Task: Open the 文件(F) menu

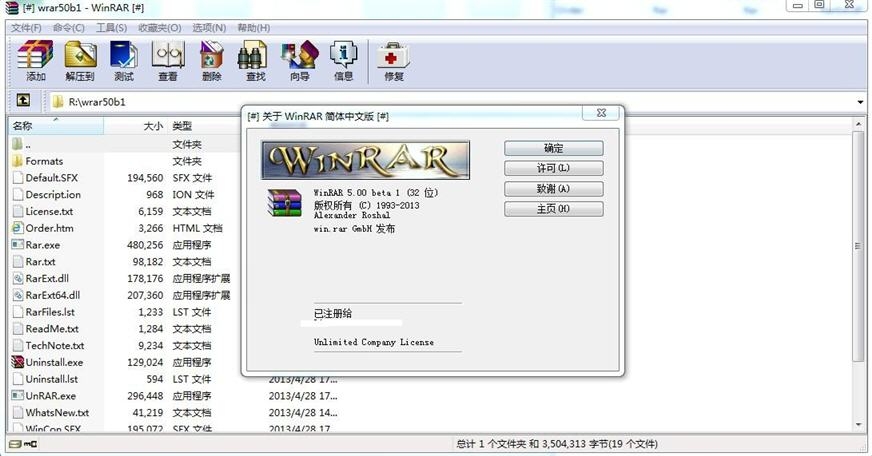Action: coord(26,28)
